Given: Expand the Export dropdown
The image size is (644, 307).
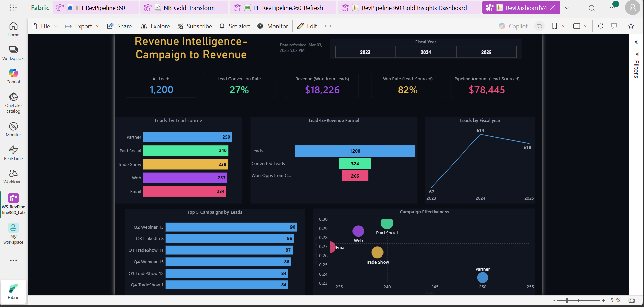Looking at the screenshot, I should coord(98,26).
